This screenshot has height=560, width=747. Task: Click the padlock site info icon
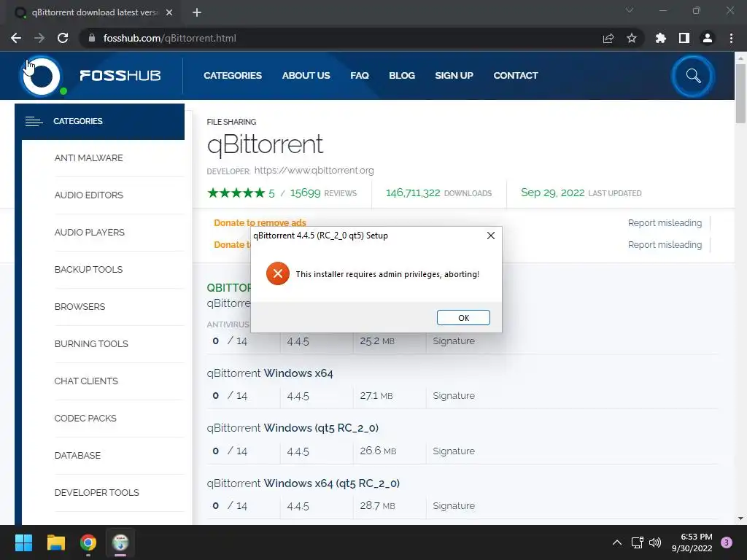pyautogui.click(x=92, y=38)
